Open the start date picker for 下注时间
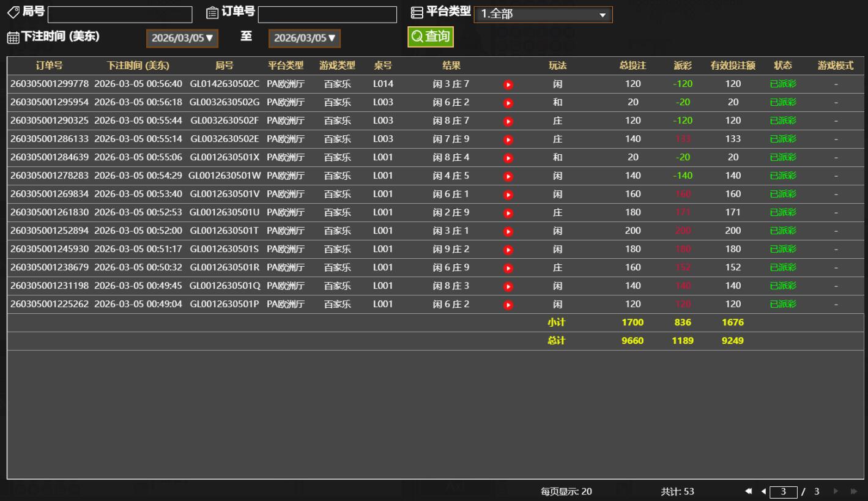This screenshot has height=501, width=868. [x=182, y=38]
